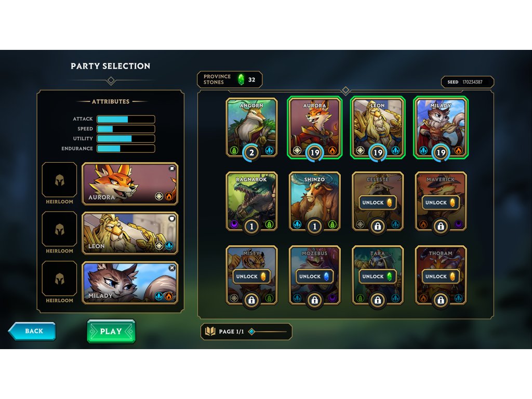
Task: Click the green Province Stones gem icon
Action: click(x=241, y=79)
